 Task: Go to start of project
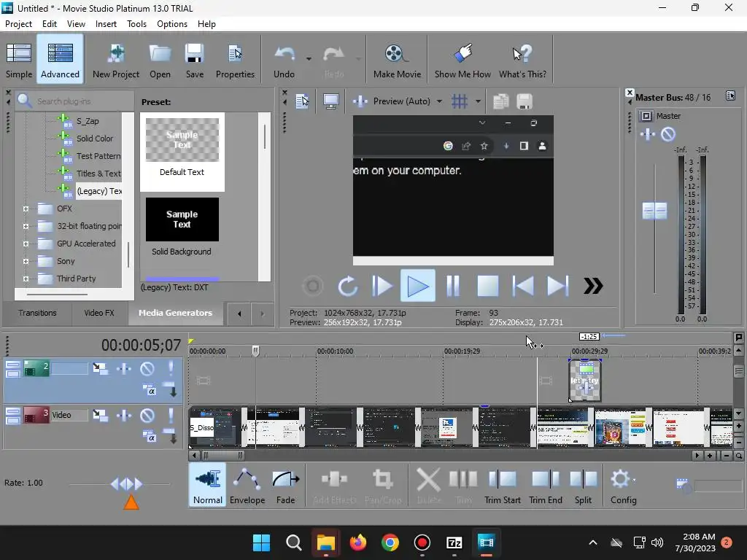(x=522, y=286)
